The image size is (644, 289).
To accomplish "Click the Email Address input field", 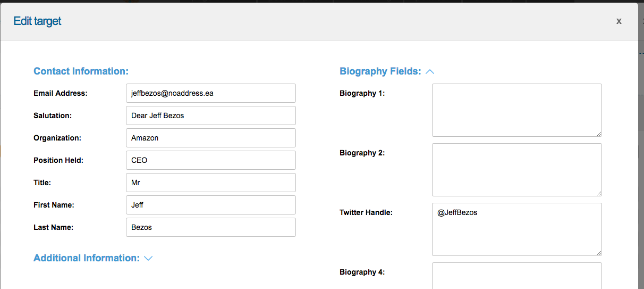I will pos(210,93).
